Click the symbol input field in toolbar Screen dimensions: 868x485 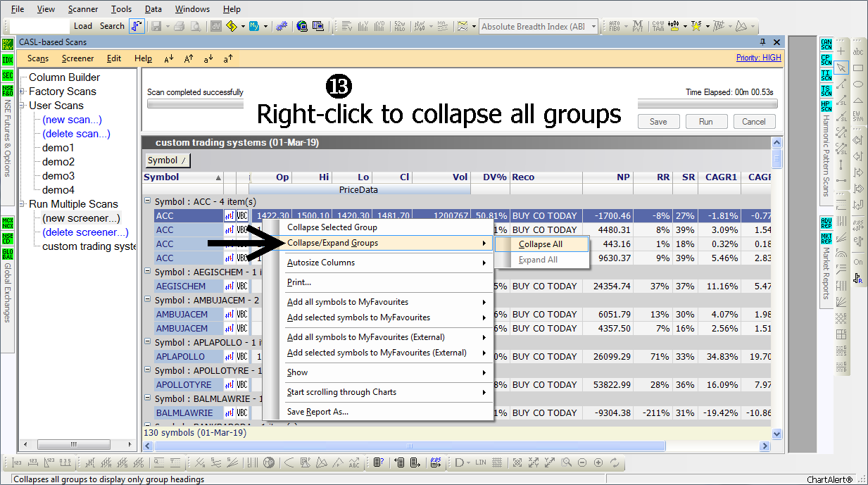39,26
